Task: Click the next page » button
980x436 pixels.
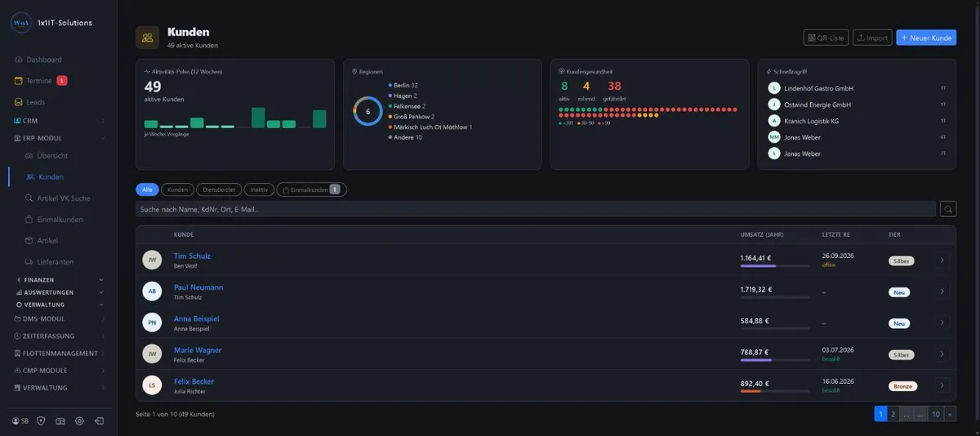Action: [950, 414]
